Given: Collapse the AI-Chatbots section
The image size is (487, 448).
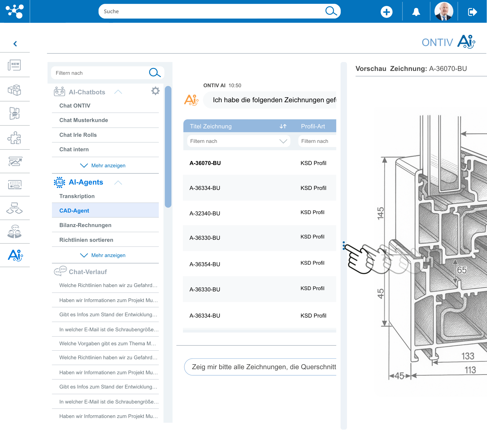Looking at the screenshot, I should pyautogui.click(x=118, y=92).
